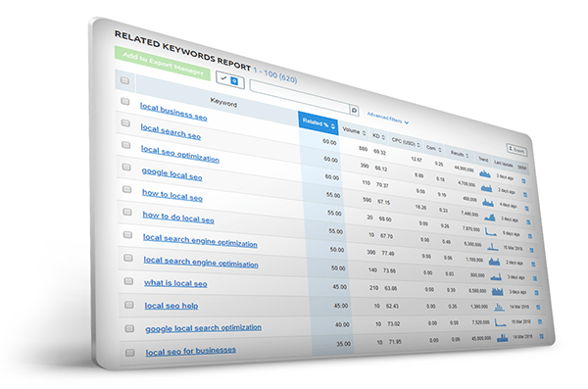Screen dimensions: 588x389
Task: Open SERP icon for what is local seo row
Action: point(537,293)
